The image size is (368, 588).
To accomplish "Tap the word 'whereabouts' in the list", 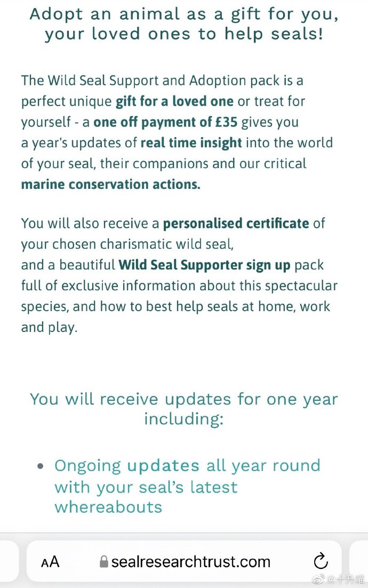I will tap(108, 507).
